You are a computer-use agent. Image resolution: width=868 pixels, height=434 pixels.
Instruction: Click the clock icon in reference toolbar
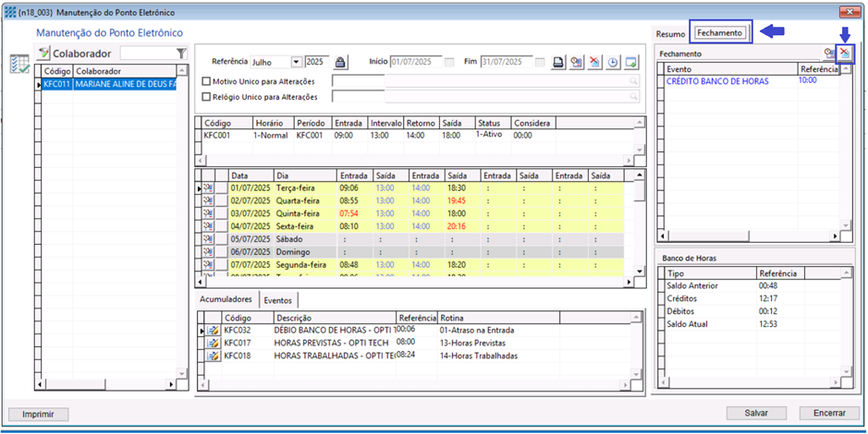click(x=613, y=62)
